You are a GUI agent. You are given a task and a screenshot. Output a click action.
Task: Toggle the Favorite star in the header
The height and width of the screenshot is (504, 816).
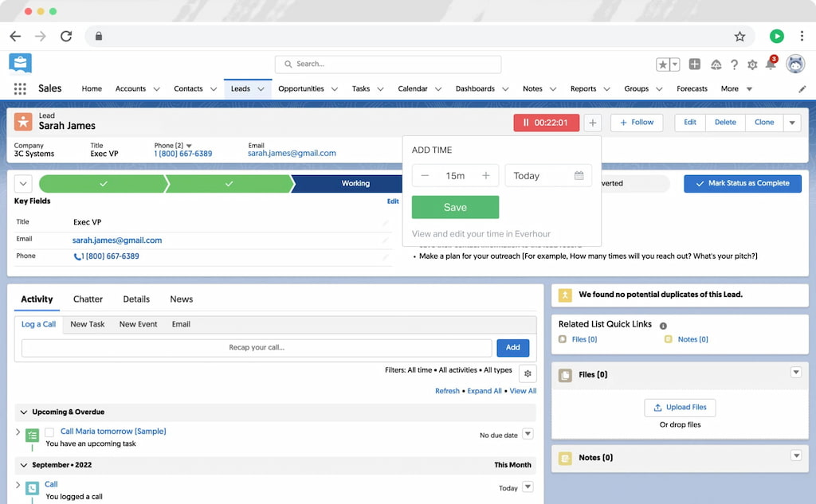[x=665, y=64]
